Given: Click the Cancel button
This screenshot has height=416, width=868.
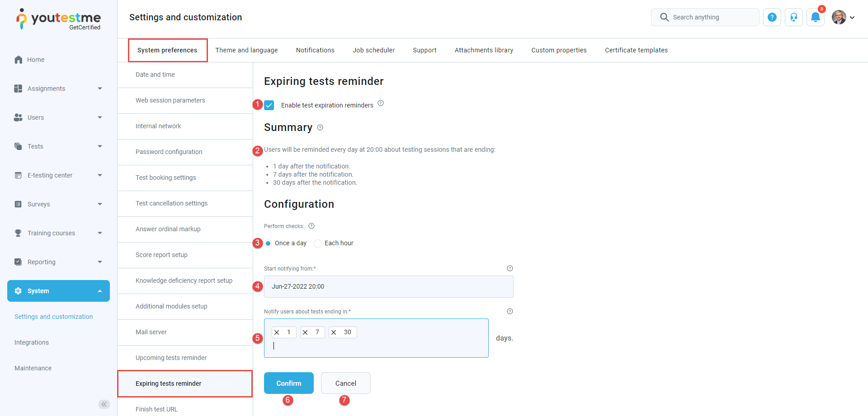Looking at the screenshot, I should (345, 383).
